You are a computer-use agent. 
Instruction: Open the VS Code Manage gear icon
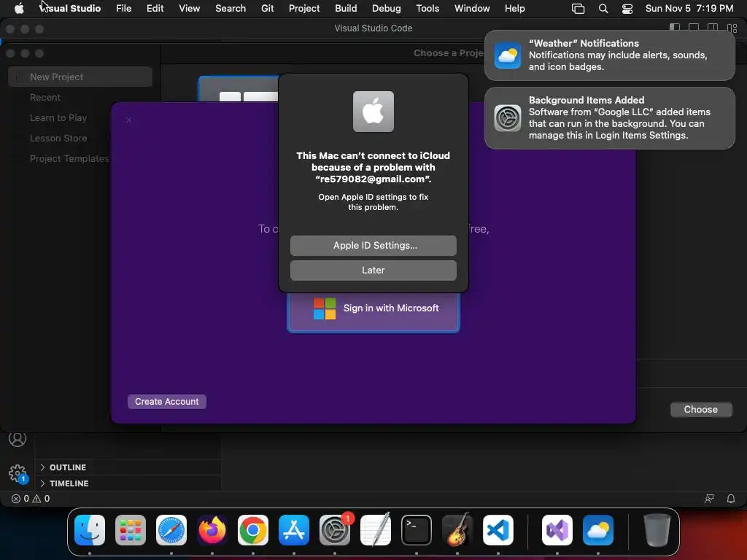18,473
